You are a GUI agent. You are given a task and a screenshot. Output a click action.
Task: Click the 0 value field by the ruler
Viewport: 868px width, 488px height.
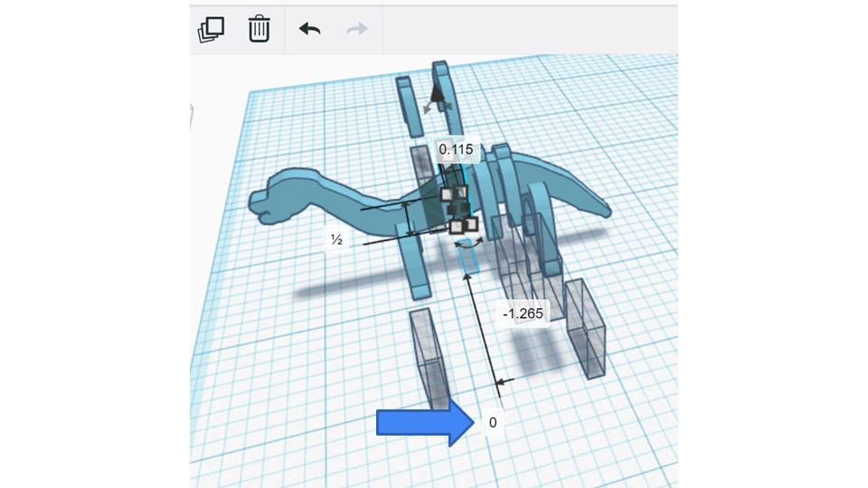493,423
